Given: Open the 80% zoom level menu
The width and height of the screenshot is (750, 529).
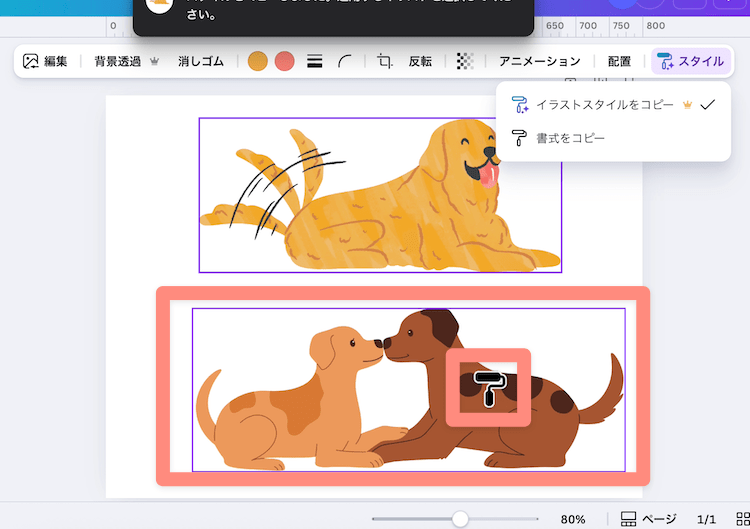Looking at the screenshot, I should click(573, 519).
